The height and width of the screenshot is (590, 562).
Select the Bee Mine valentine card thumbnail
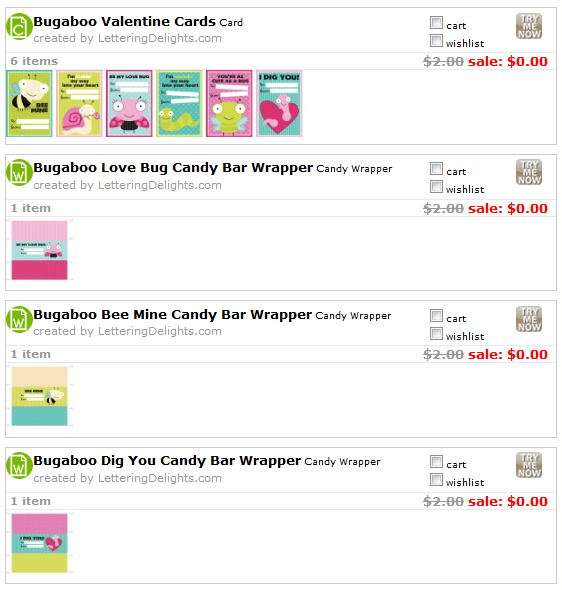tap(29, 103)
